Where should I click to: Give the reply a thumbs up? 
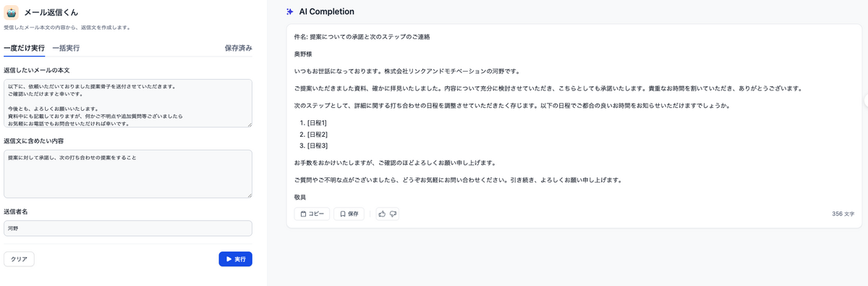382,214
